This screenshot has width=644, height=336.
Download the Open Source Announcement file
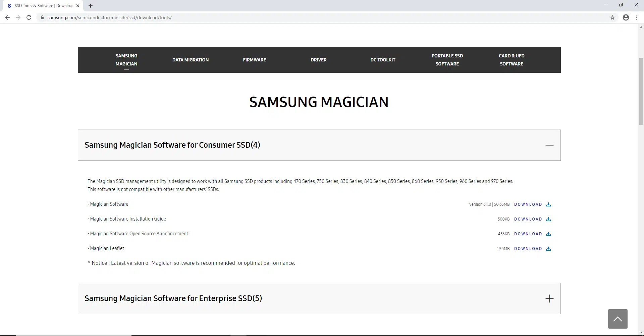[x=528, y=234]
